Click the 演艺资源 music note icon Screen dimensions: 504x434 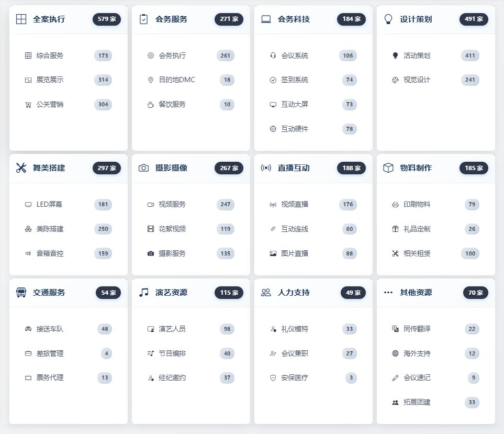coord(143,293)
